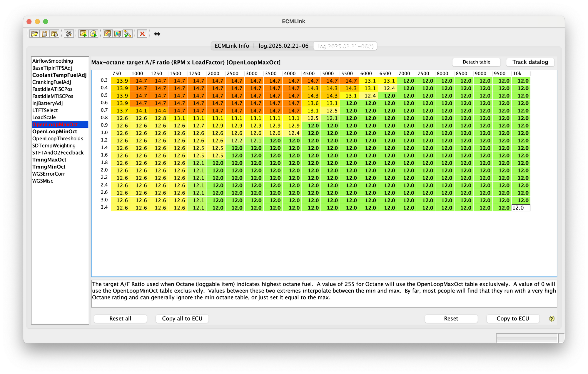Click the table description text box
Screen dimensions: 588x374
tap(324, 293)
